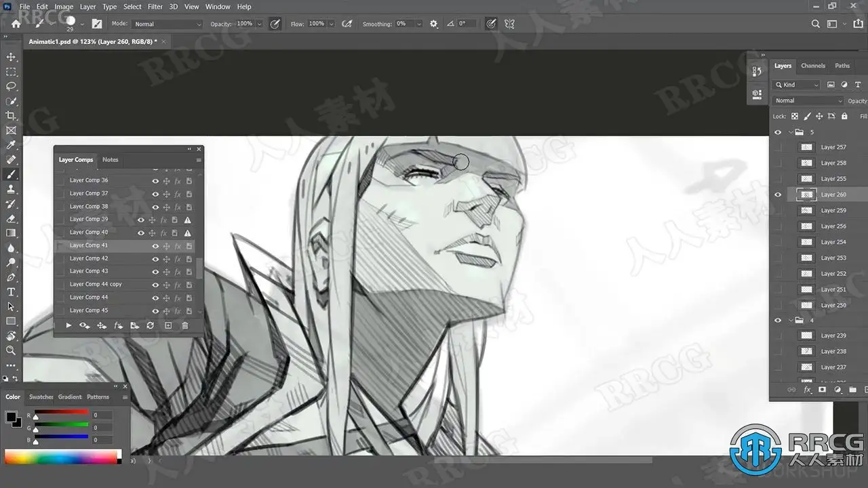Lock transparent pixels in Layers panel
This screenshot has width=868, height=488.
[x=795, y=116]
